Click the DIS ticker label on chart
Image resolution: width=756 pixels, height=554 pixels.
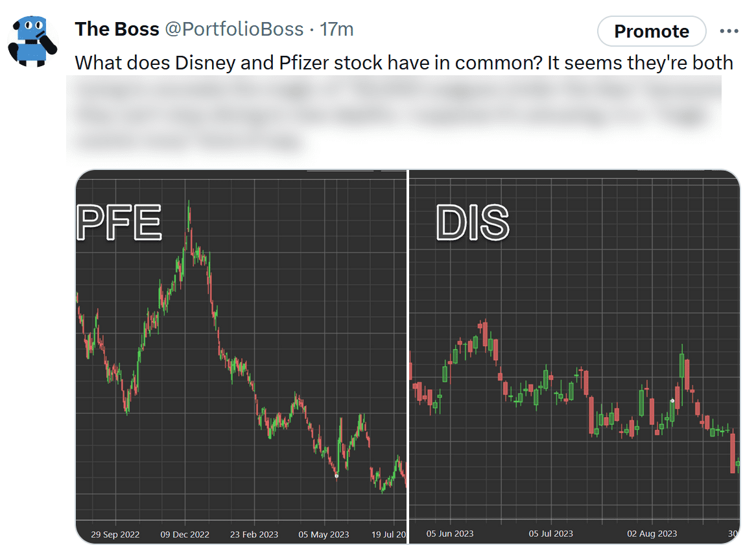(473, 223)
